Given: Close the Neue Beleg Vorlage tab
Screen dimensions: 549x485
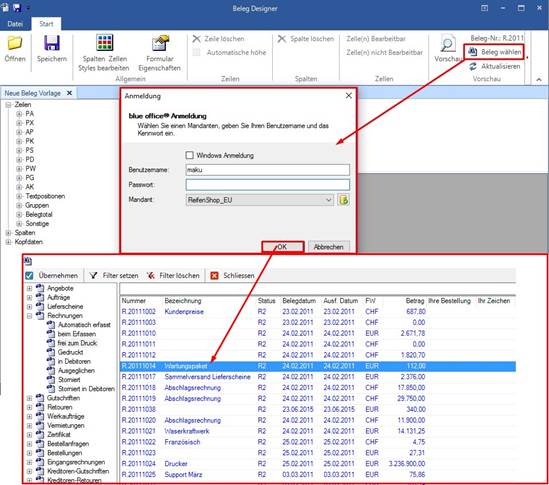Looking at the screenshot, I should 69,93.
